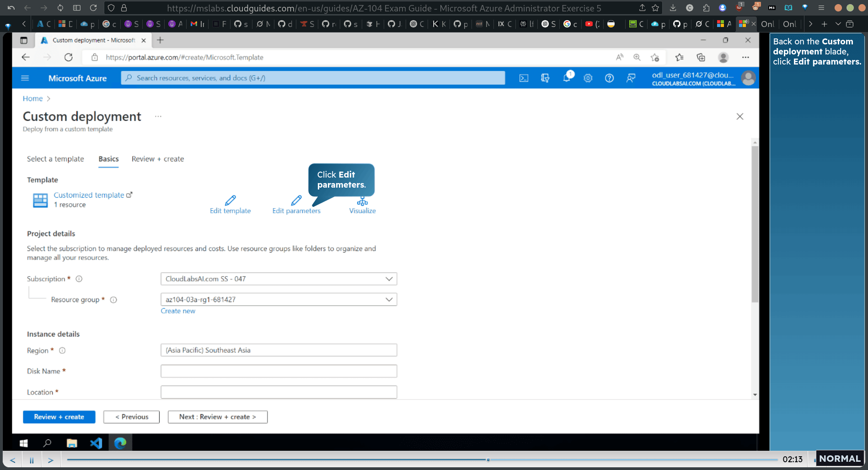Click Next : Review + create button
The width and height of the screenshot is (868, 470).
218,417
